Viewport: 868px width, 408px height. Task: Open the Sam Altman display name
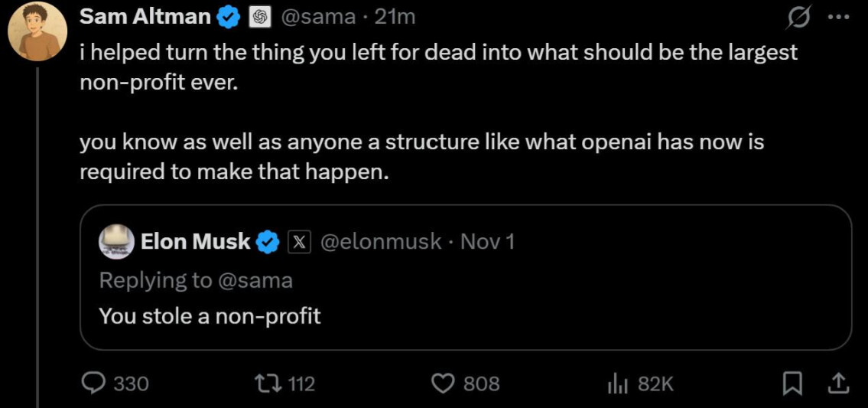[145, 17]
